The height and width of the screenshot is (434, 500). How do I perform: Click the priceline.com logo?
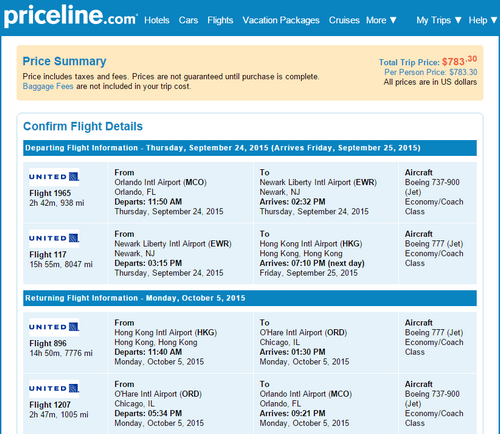70,17
